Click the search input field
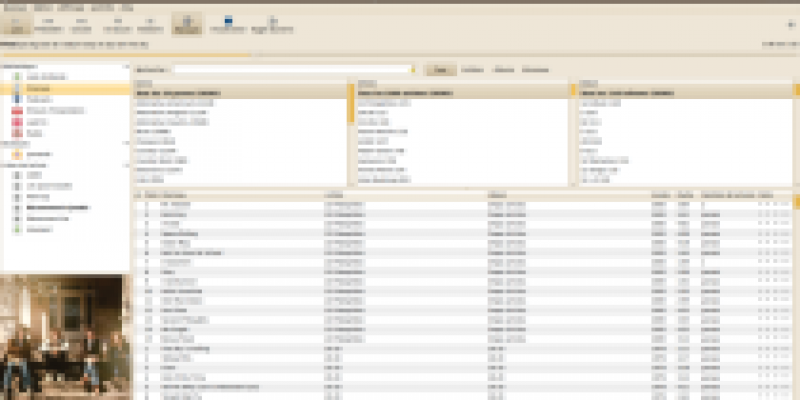This screenshot has height=400, width=800. 292,69
